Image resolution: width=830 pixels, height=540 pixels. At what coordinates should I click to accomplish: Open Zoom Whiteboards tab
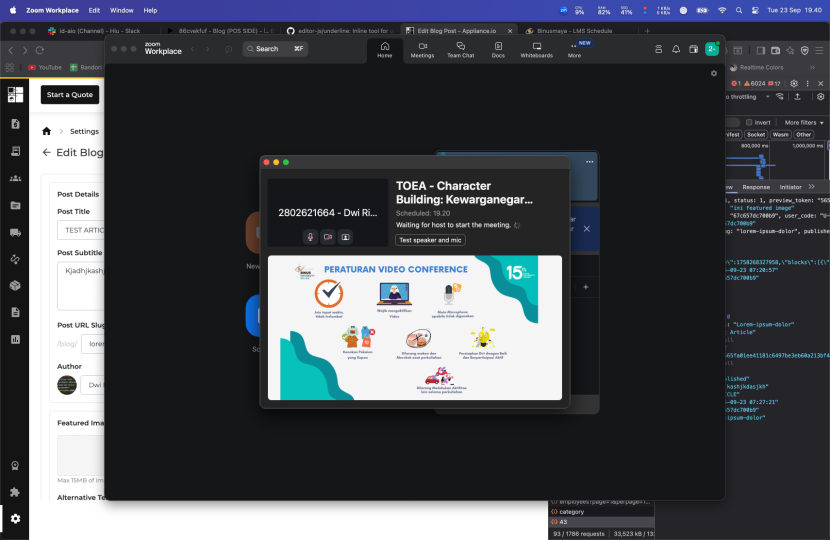coord(536,50)
